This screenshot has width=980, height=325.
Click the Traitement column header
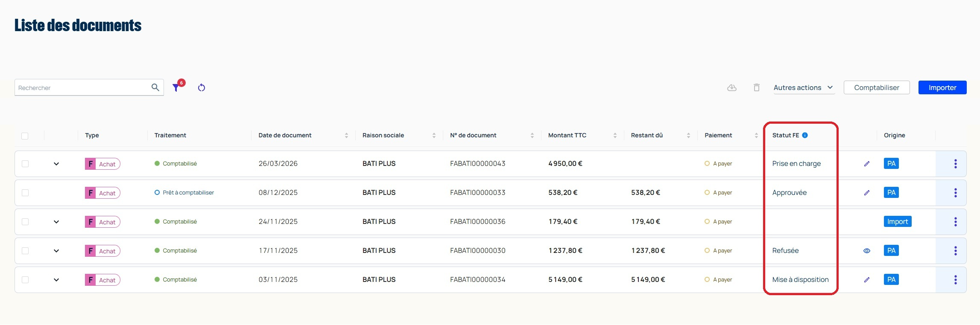click(170, 135)
